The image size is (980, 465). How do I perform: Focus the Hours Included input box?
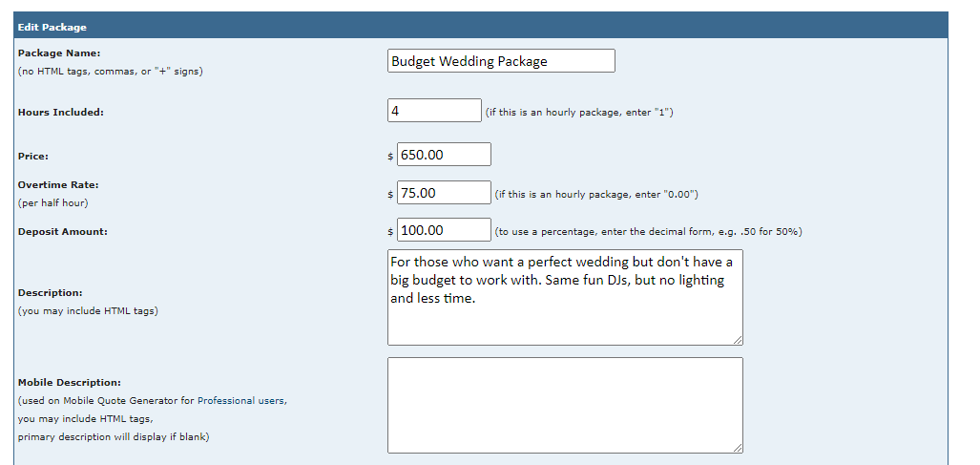[x=434, y=111]
